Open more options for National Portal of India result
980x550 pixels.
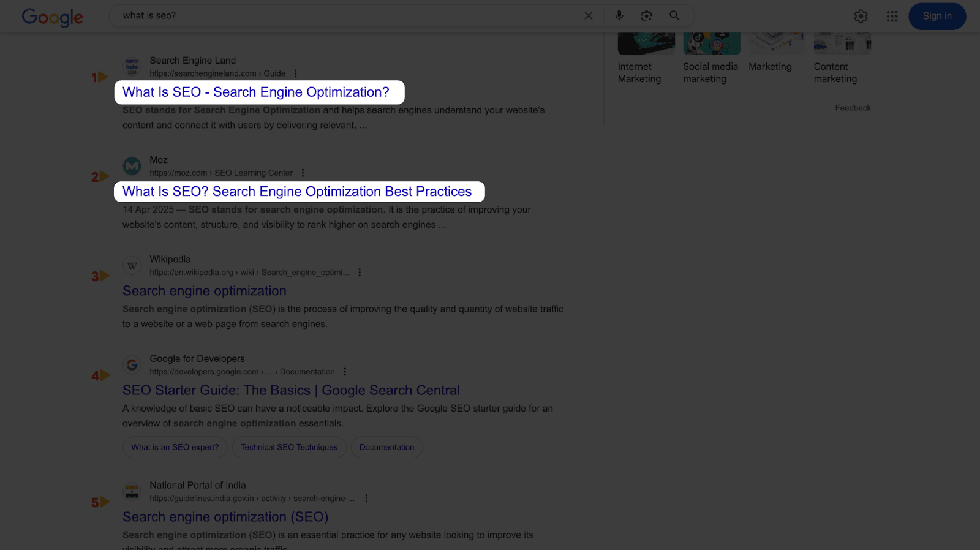pos(366,499)
